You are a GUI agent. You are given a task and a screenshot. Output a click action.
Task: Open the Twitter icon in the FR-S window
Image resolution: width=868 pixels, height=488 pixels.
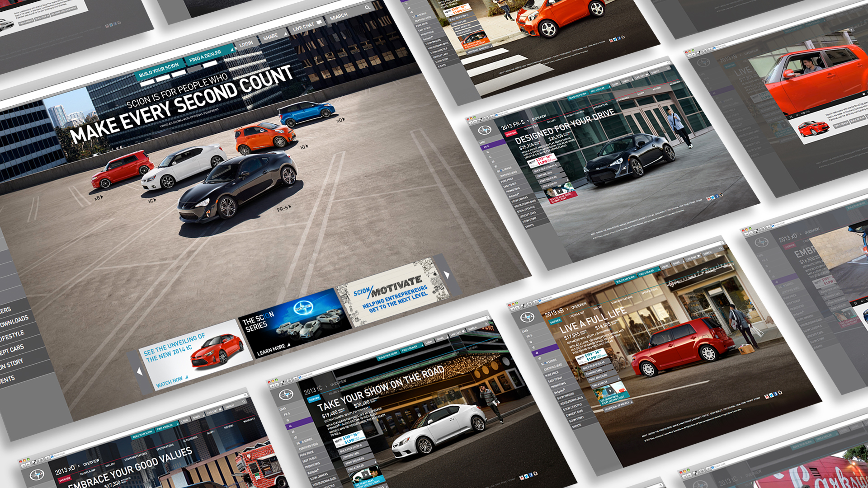(712, 197)
